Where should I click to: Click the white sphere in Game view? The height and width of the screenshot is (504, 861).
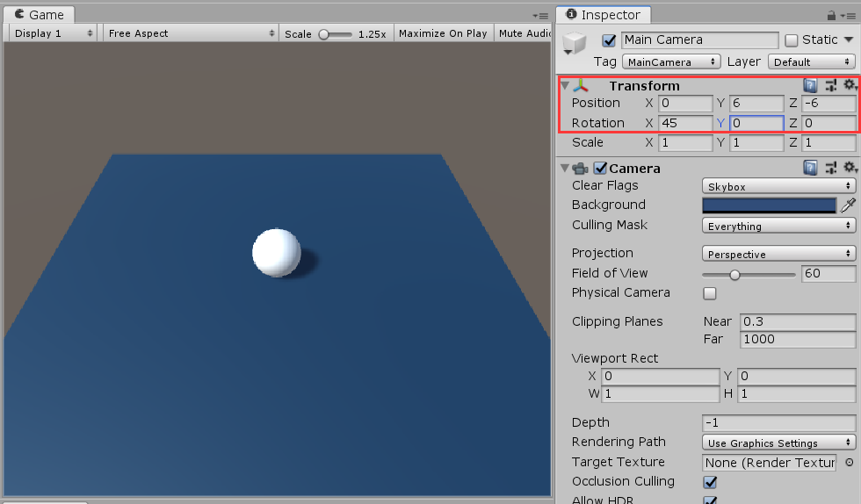(276, 253)
